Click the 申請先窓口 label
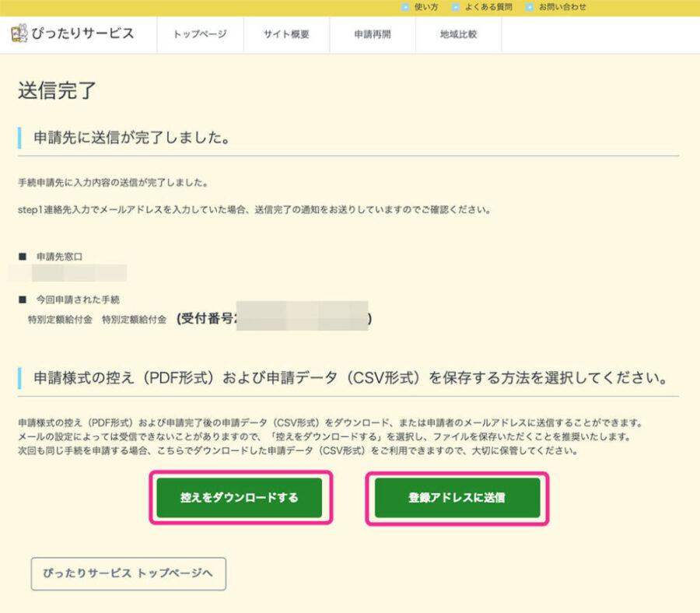Viewport: 700px width, 613px height. click(59, 257)
